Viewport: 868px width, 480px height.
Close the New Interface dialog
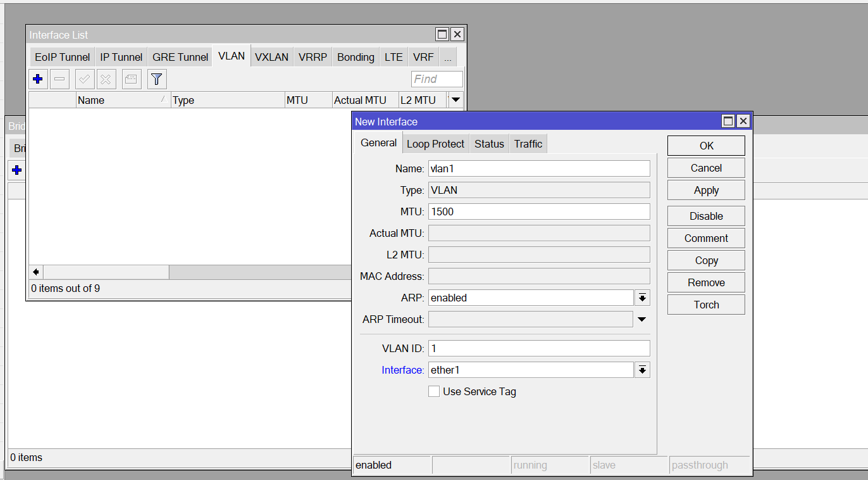tap(743, 121)
